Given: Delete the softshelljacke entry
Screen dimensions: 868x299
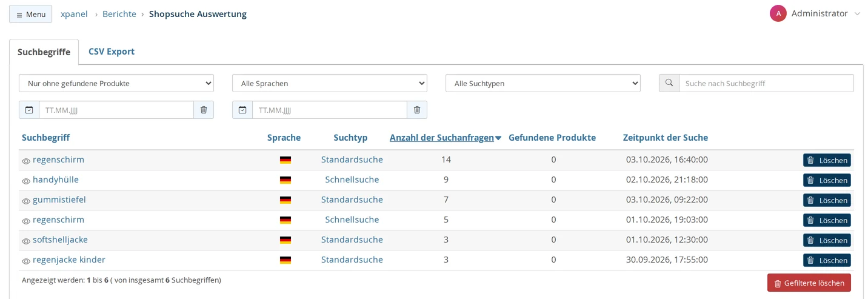Looking at the screenshot, I should (x=827, y=240).
